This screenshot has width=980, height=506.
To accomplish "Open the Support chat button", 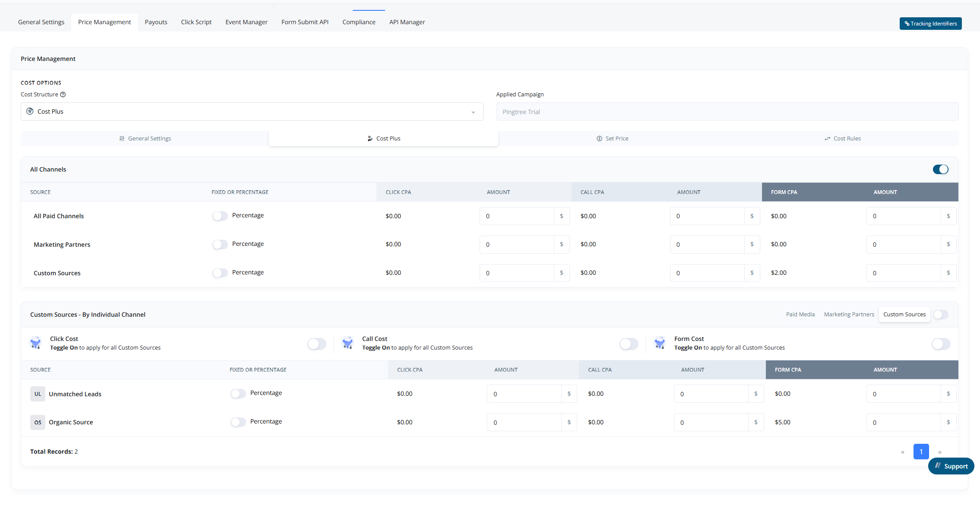I will pos(951,466).
